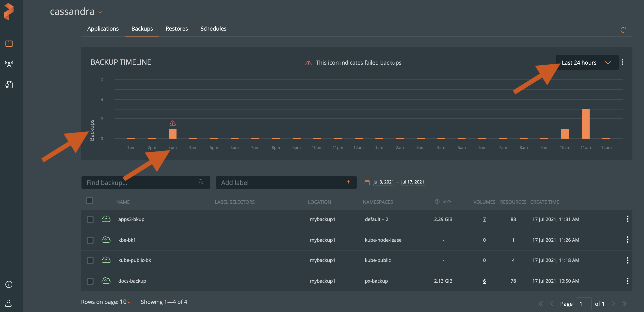Image resolution: width=644 pixels, height=312 pixels.
Task: Click the refresh icon at top right
Action: click(x=623, y=30)
